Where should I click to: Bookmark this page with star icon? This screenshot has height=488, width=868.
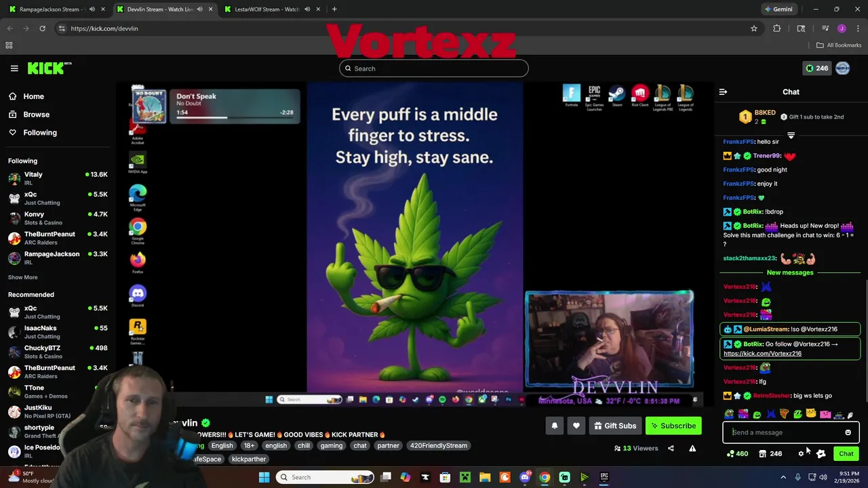pyautogui.click(x=753, y=28)
